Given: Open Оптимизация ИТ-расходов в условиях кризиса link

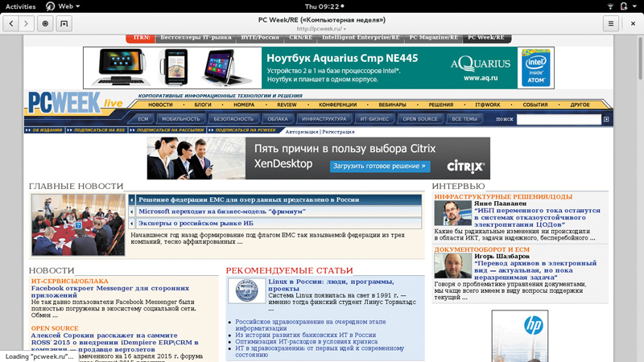Looking at the screenshot, I should click(x=307, y=341).
